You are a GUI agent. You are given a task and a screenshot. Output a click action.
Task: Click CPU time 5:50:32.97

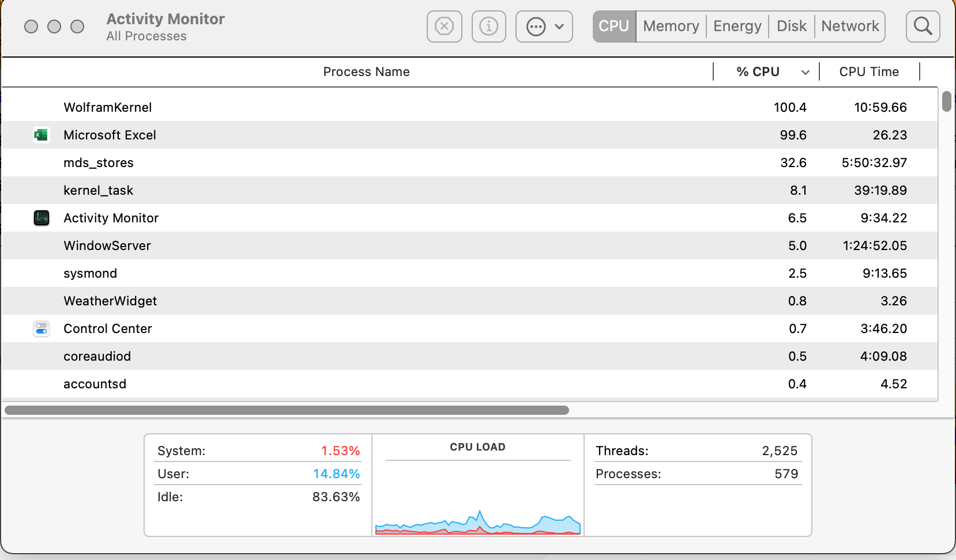[x=874, y=162]
